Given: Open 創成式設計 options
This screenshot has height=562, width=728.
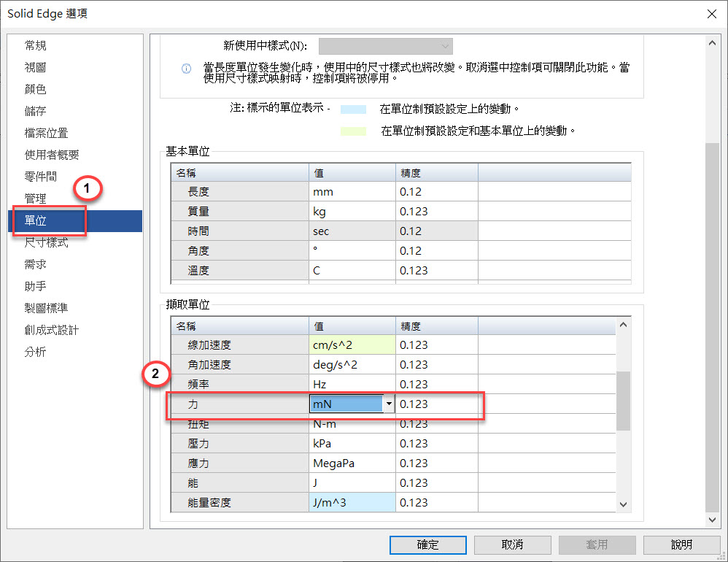Looking at the screenshot, I should 52,330.
